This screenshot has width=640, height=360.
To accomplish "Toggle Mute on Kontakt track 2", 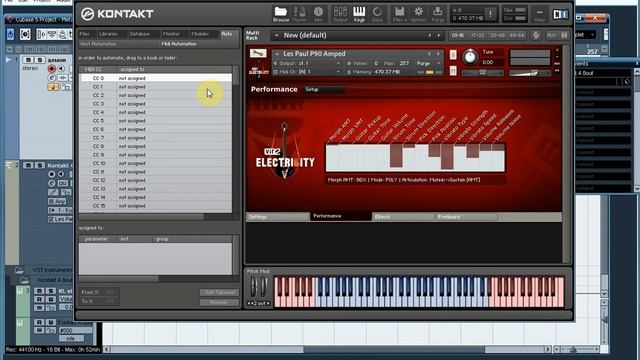I will [x=28, y=165].
